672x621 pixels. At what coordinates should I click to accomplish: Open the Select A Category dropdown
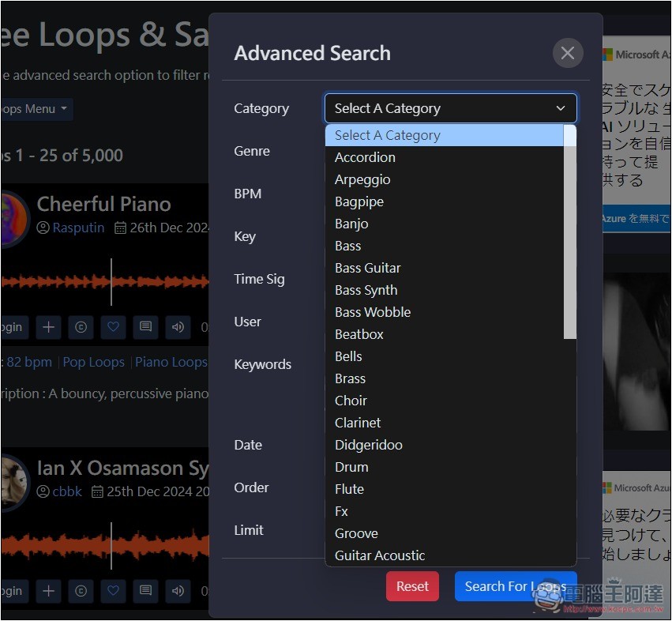coord(450,108)
